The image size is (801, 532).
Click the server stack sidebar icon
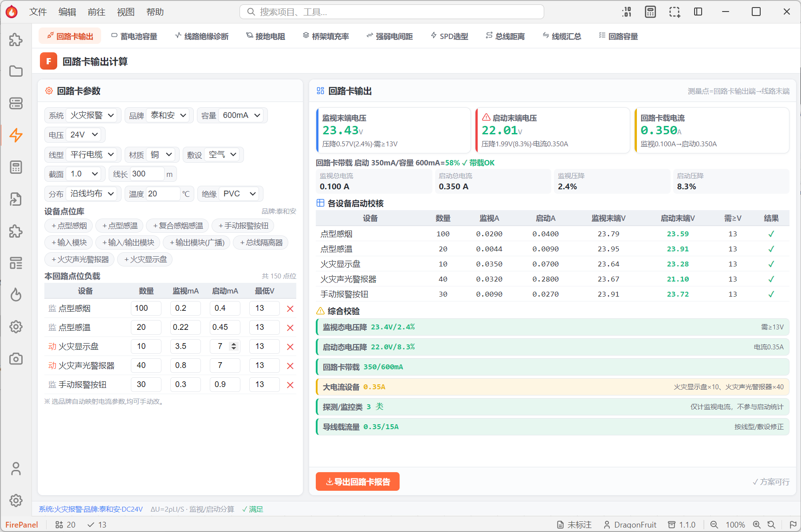pyautogui.click(x=16, y=103)
